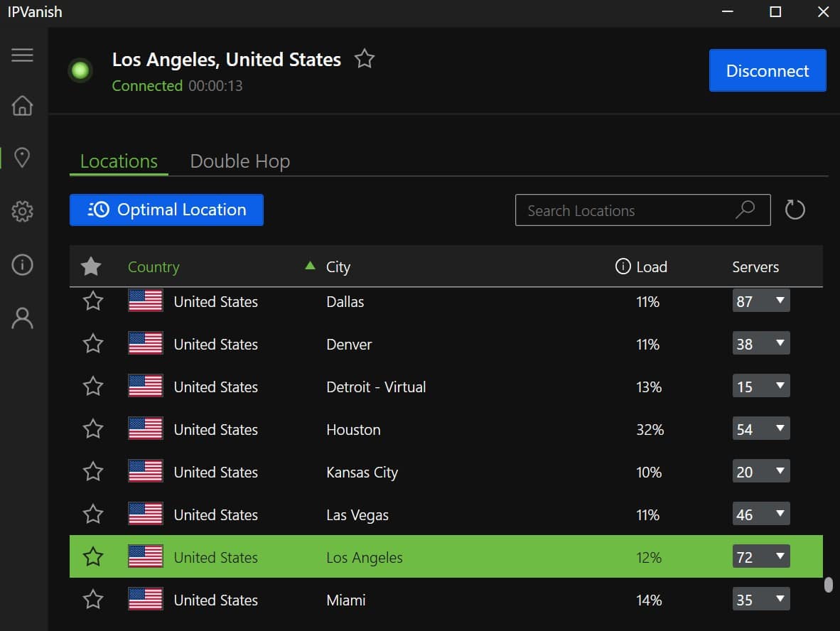Screen dimensions: 840x631
Task: Click the connection timer 00:00:13
Action: pos(215,86)
